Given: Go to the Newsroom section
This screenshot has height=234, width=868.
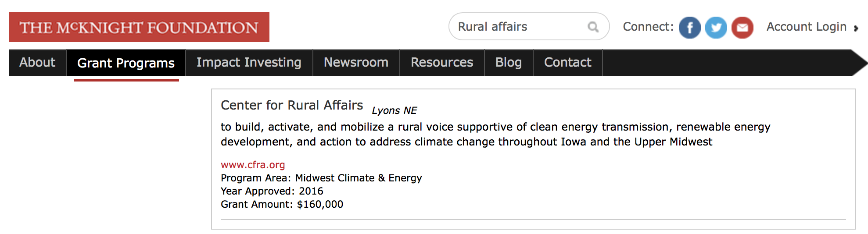Looking at the screenshot, I should coord(356,63).
